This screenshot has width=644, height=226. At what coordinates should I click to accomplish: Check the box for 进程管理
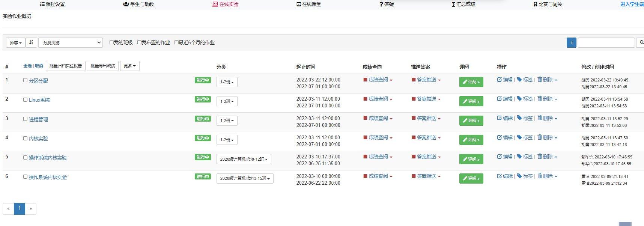point(25,119)
